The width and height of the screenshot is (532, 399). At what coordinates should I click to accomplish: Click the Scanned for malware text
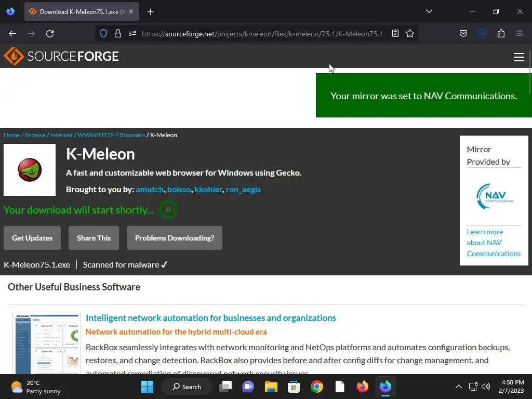[x=125, y=264]
